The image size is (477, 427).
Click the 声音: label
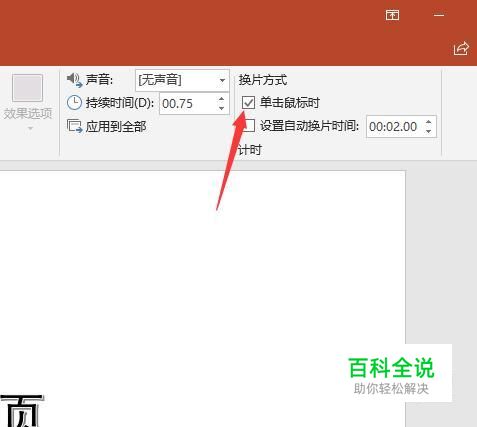[x=100, y=80]
